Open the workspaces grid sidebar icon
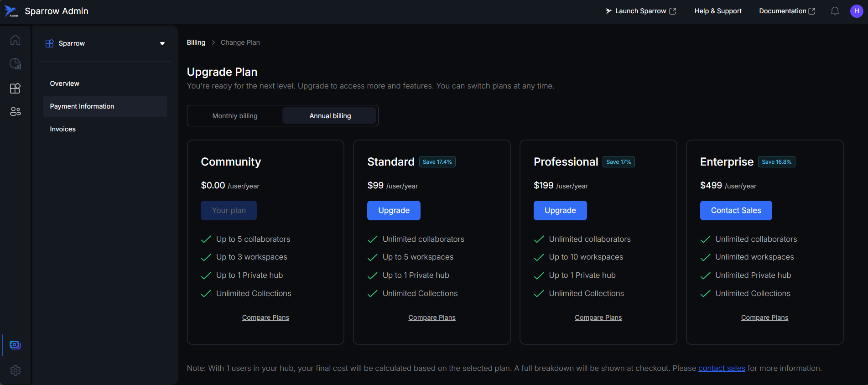Viewport: 868px width, 385px height. 15,88
